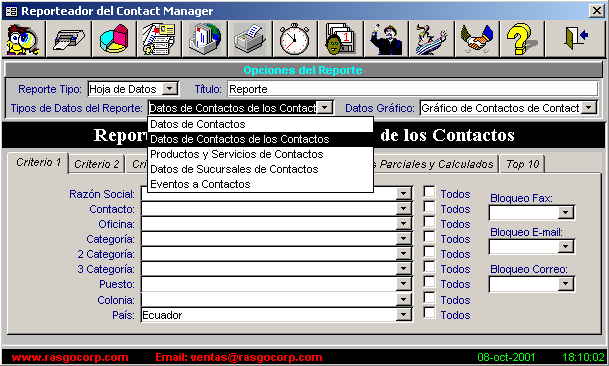Check Todos for País
The image size is (609, 366).
(x=429, y=314)
